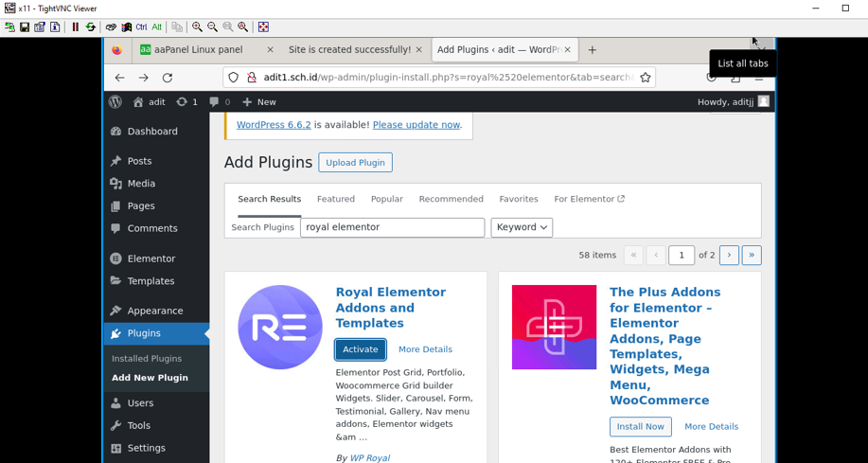Go forward in Firefox
868x463 pixels.
point(143,78)
